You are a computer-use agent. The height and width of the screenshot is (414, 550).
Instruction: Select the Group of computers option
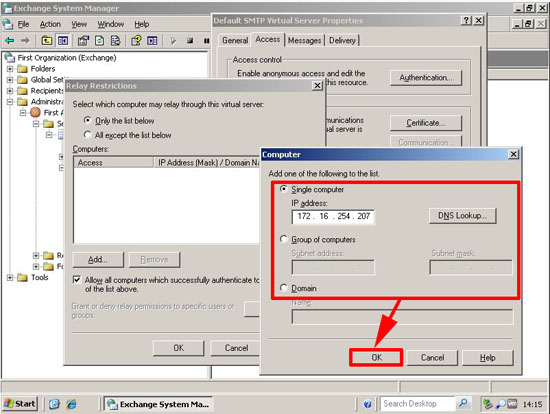(x=283, y=239)
